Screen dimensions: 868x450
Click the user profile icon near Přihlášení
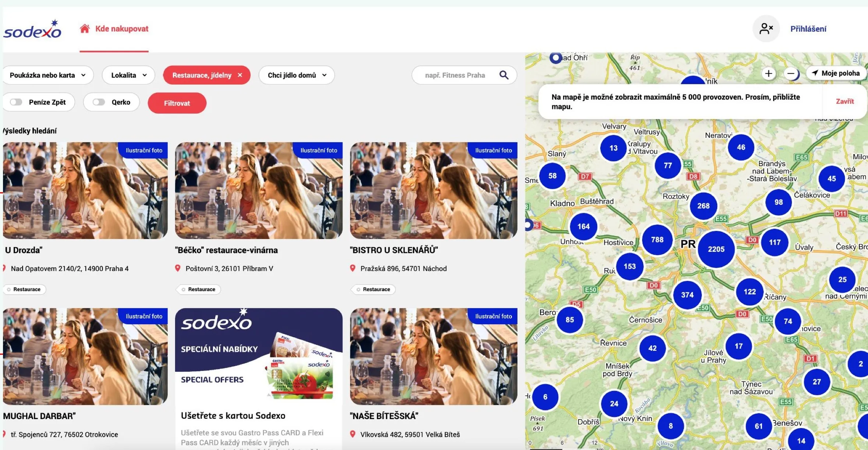coord(766,29)
